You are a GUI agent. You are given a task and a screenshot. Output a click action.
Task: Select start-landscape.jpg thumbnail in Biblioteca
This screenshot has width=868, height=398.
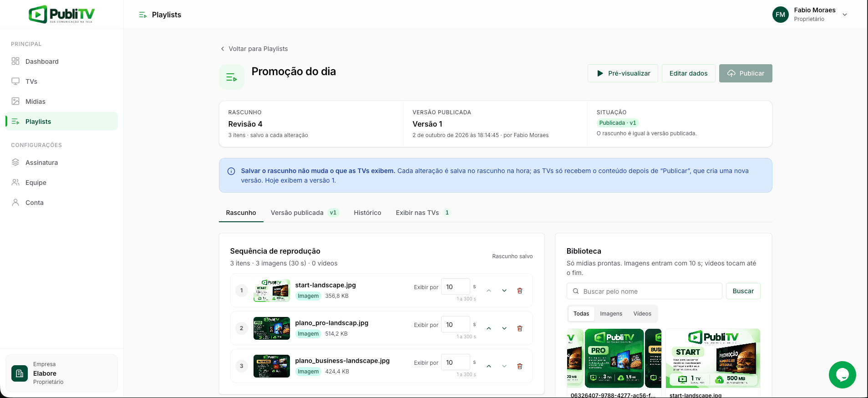tap(713, 358)
